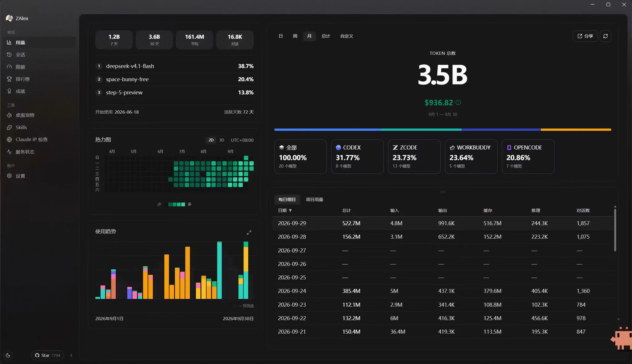The image size is (632, 364).
Task: Select the OPENCODE 20.86% card
Action: pyautogui.click(x=528, y=157)
